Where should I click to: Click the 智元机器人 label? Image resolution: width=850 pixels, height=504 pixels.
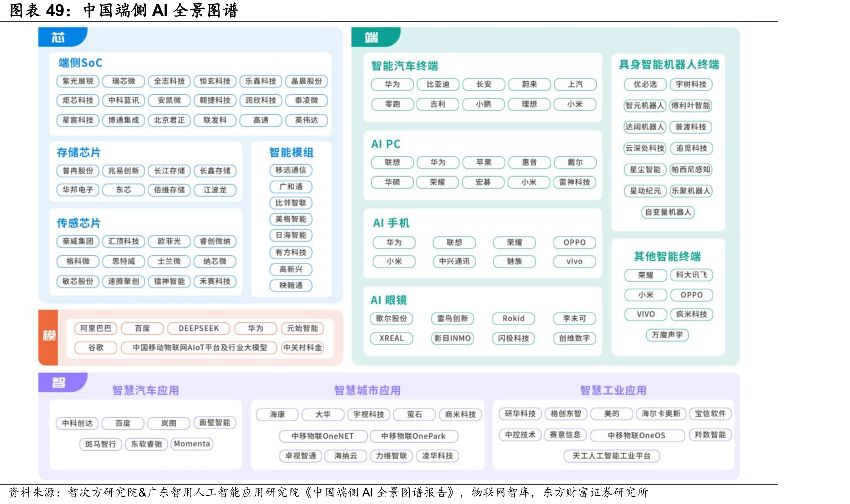coord(645,106)
